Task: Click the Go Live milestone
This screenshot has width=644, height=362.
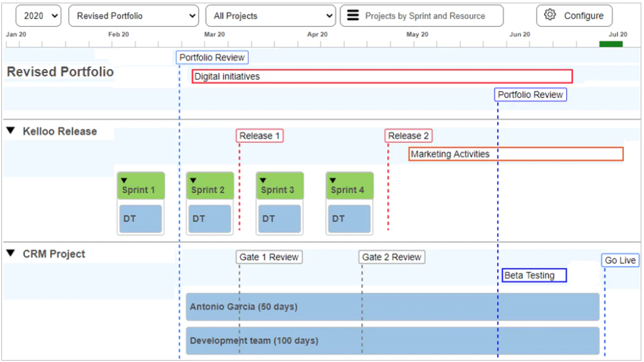Action: click(620, 261)
